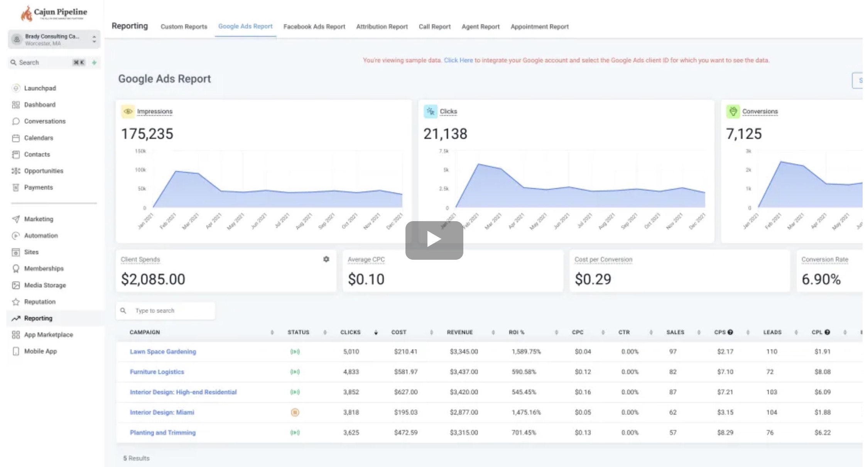The height and width of the screenshot is (467, 868).
Task: Open Lawn Space Gardening campaign link
Action: point(163,352)
